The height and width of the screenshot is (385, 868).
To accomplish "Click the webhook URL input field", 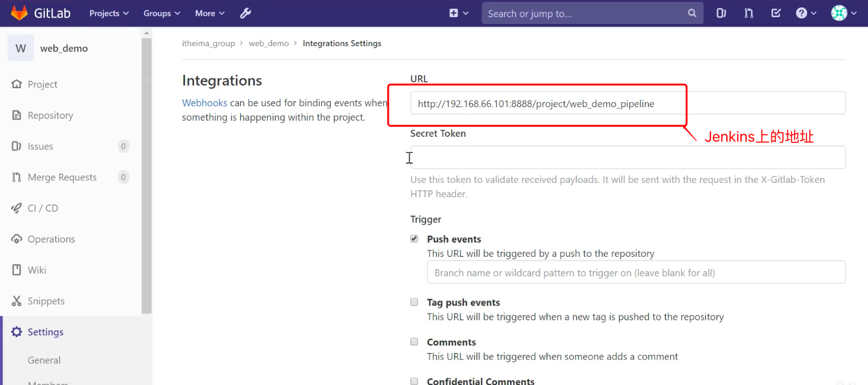I will click(x=628, y=103).
